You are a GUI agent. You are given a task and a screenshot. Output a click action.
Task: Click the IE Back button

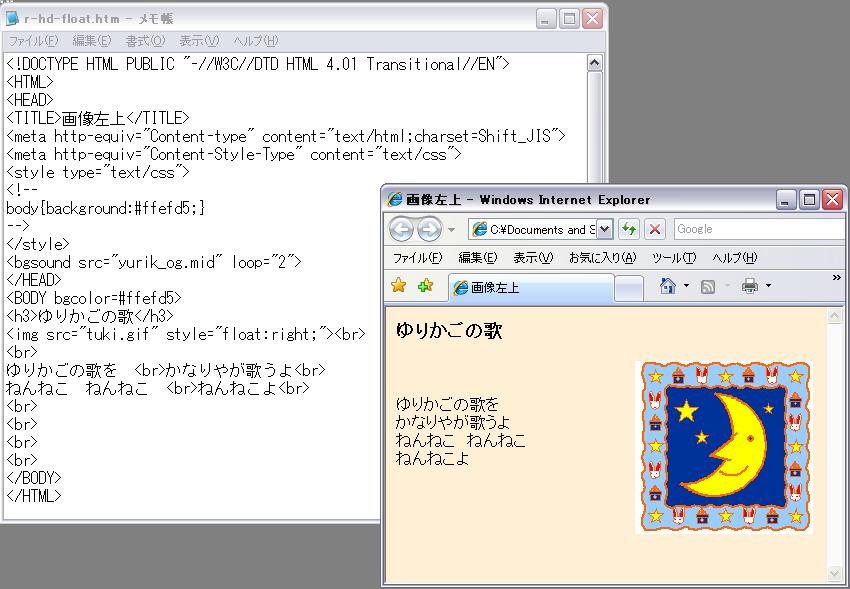pyautogui.click(x=402, y=230)
